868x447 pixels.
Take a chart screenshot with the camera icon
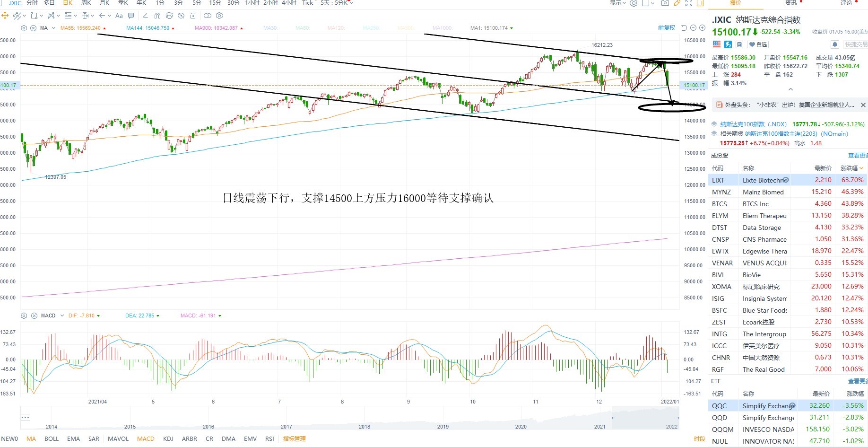point(665,3)
